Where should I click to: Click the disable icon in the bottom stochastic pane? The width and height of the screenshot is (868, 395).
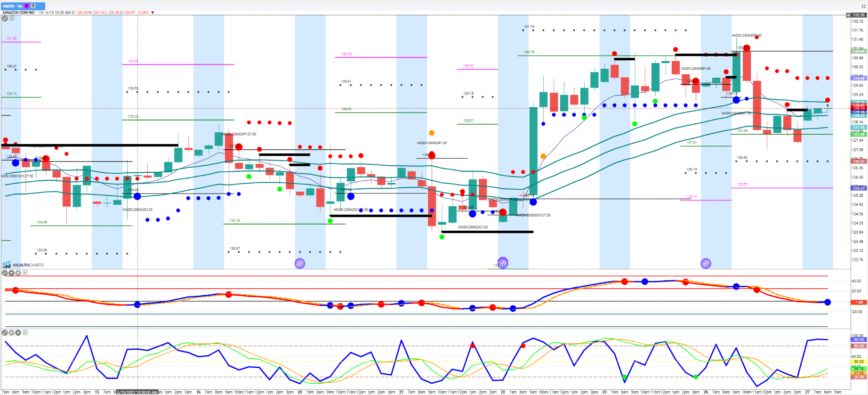(x=5, y=333)
